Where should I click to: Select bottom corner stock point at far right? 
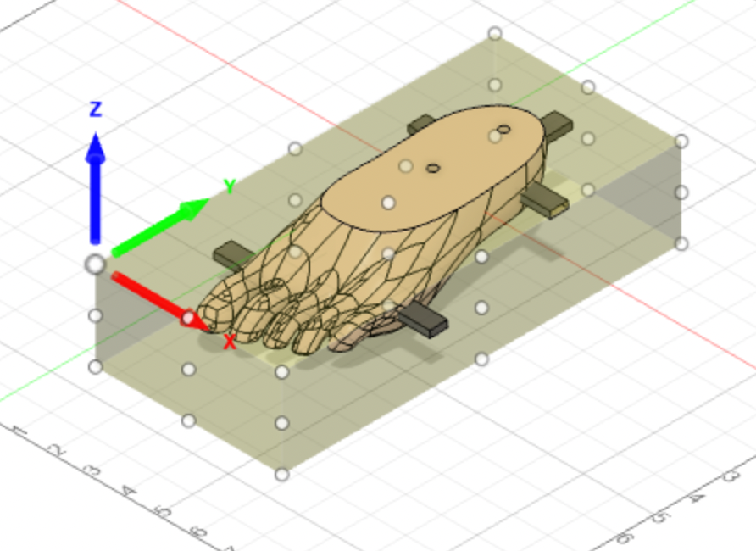pos(681,244)
